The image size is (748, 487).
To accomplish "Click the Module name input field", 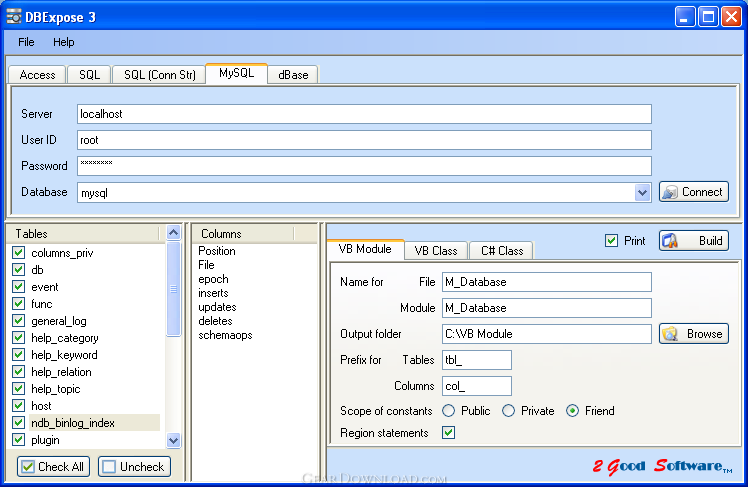I will (547, 308).
